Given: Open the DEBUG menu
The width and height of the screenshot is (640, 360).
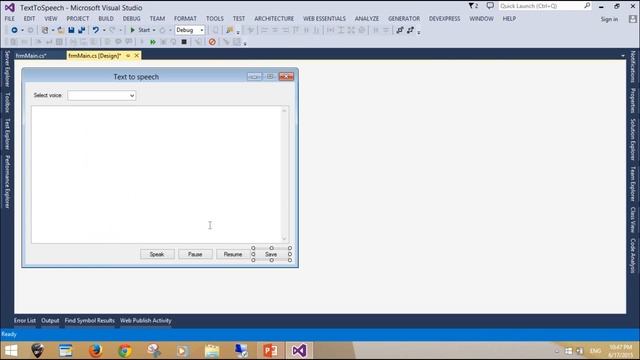Looking at the screenshot, I should coord(131,19).
